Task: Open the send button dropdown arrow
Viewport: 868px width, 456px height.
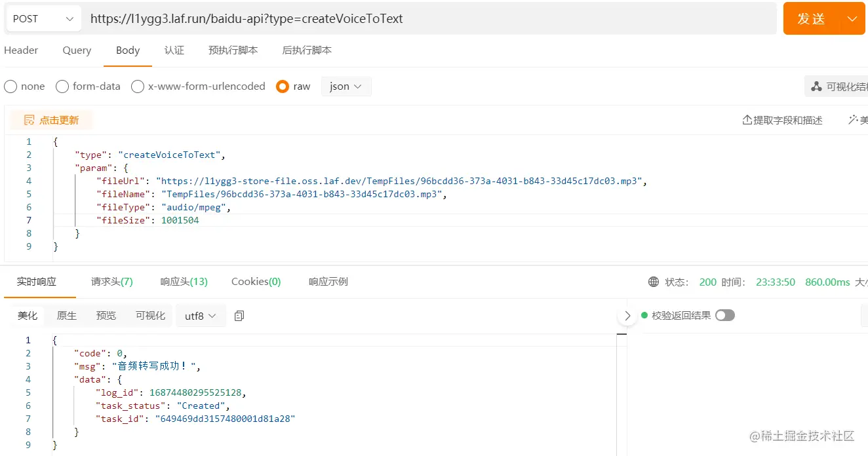Action: coord(852,19)
